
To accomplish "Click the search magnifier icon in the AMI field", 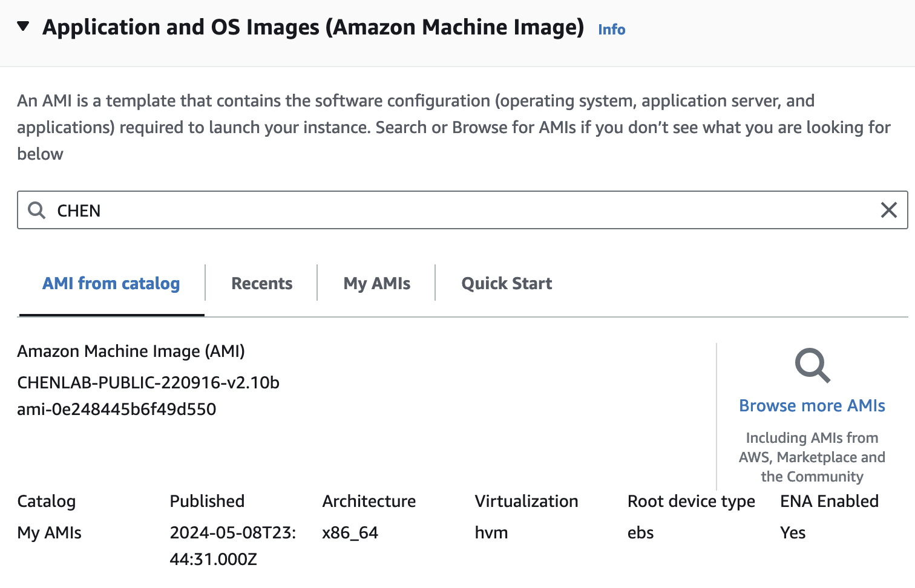I will tap(37, 210).
